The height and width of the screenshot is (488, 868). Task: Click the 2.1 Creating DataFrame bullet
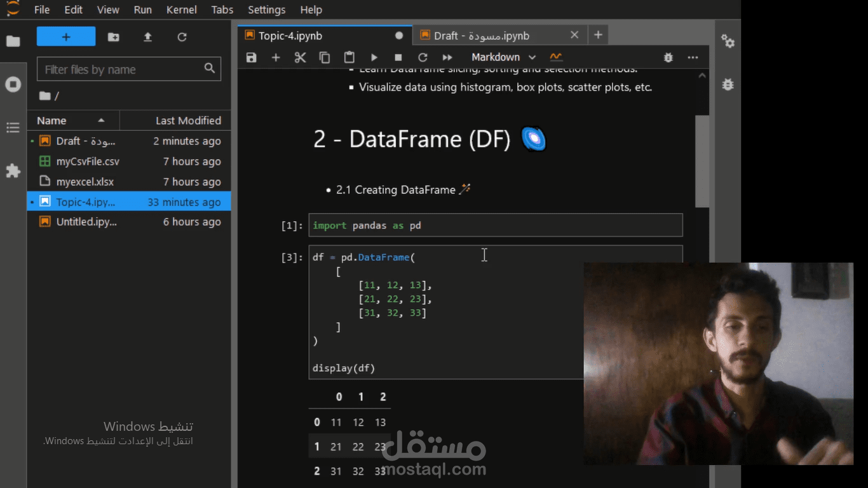[403, 189]
